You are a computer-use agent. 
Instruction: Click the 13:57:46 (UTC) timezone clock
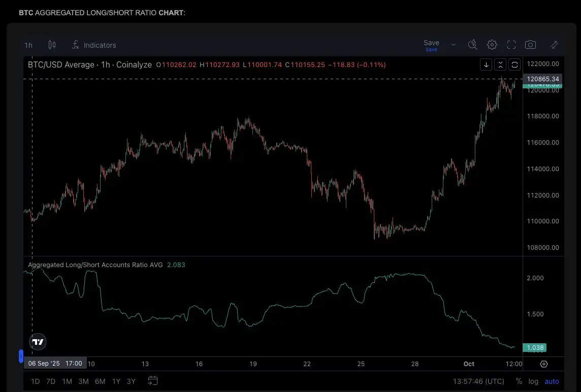pyautogui.click(x=478, y=381)
